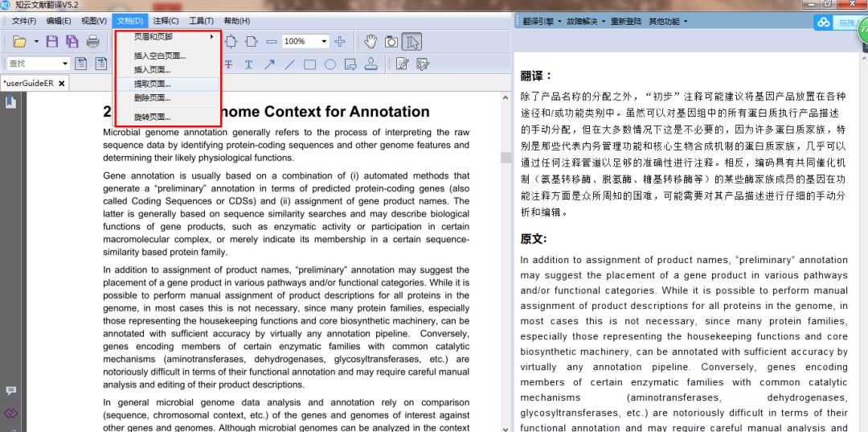Select the ellipse drawing tool
This screenshot has width=868, height=432.
(x=330, y=64)
